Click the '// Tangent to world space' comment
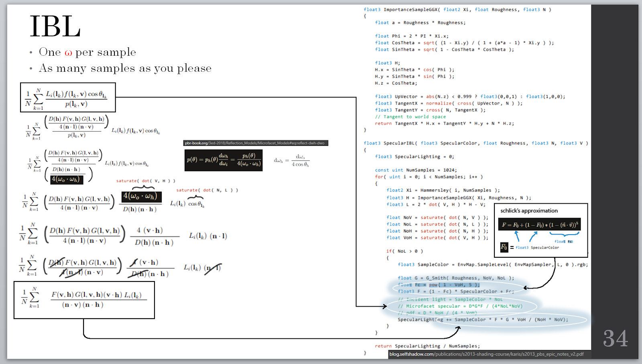 410,117
